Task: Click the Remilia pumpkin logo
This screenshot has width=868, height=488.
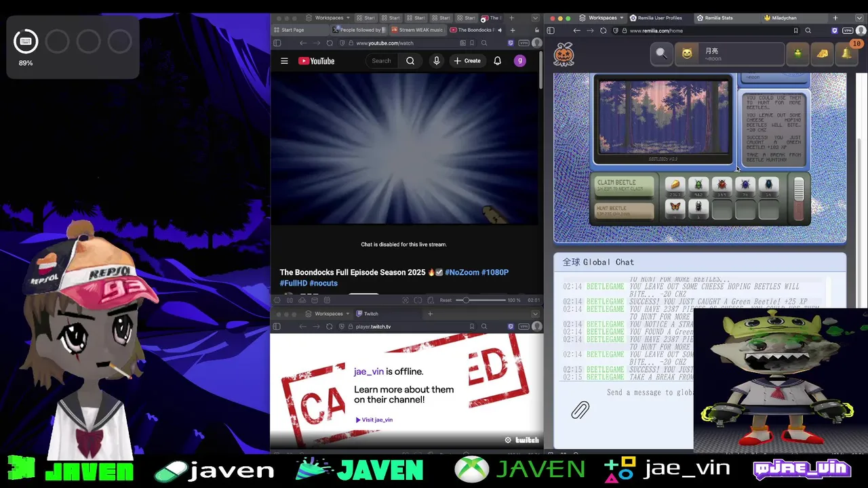Action: [564, 54]
